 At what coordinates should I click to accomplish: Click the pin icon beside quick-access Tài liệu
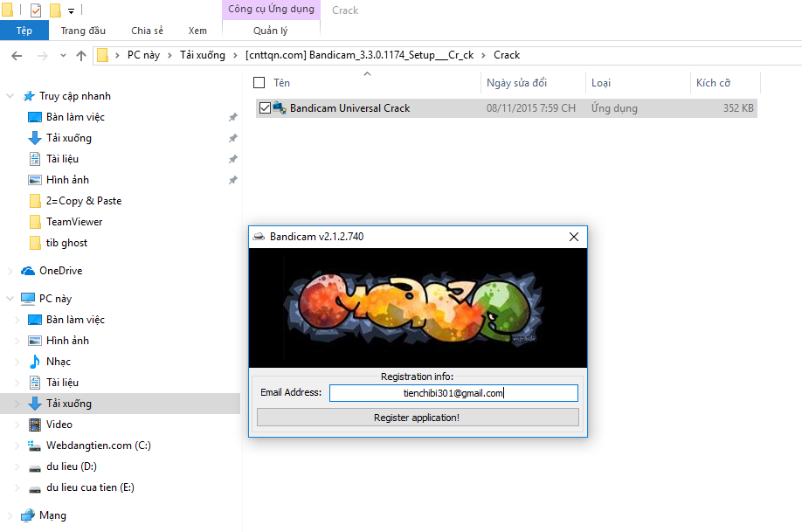tap(232, 159)
